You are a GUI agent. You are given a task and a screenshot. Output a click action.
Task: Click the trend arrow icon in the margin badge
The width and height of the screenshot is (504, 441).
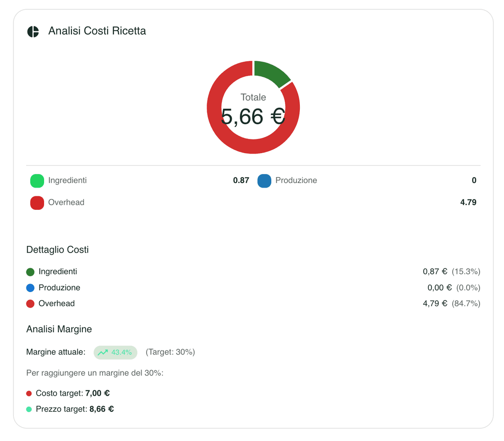[103, 352]
